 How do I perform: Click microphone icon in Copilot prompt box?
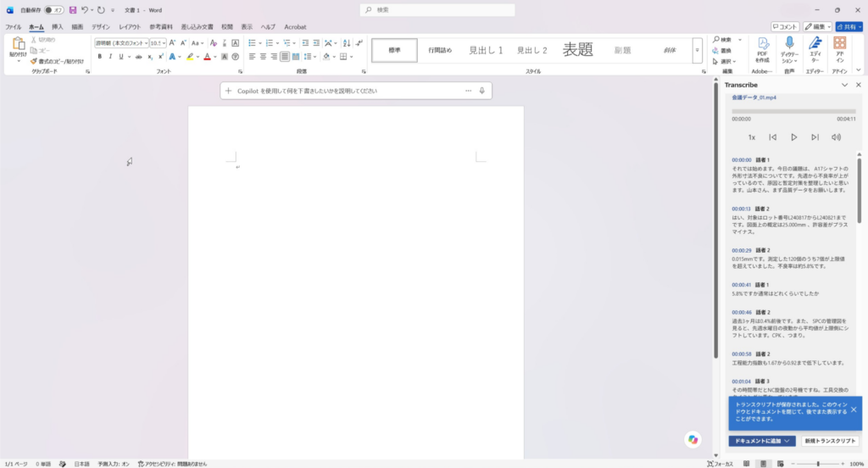pyautogui.click(x=481, y=91)
